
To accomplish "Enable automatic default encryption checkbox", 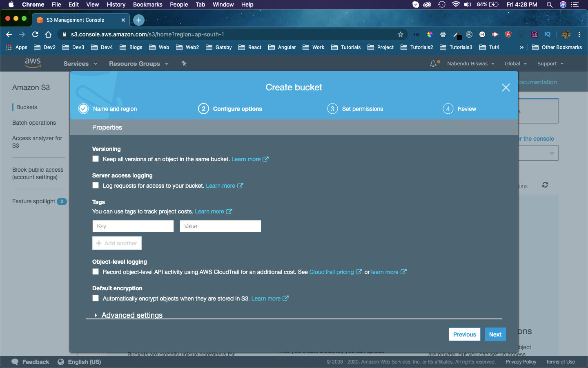I will [x=96, y=298].
